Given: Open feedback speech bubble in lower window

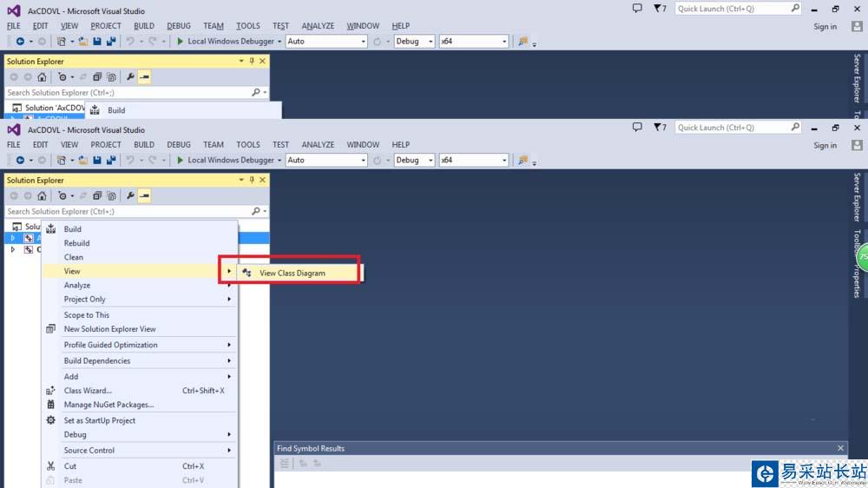Looking at the screenshot, I should click(637, 128).
